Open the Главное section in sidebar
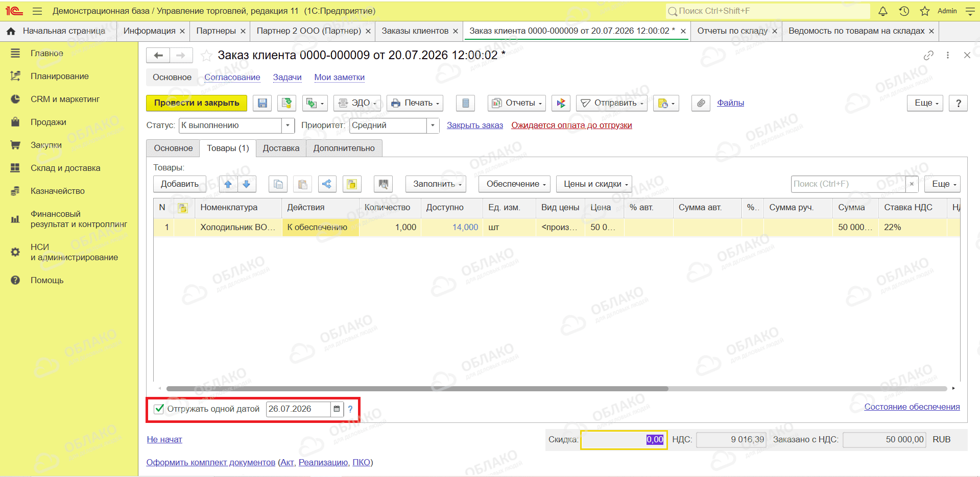Image resolution: width=980 pixels, height=477 pixels. pyautogui.click(x=47, y=53)
